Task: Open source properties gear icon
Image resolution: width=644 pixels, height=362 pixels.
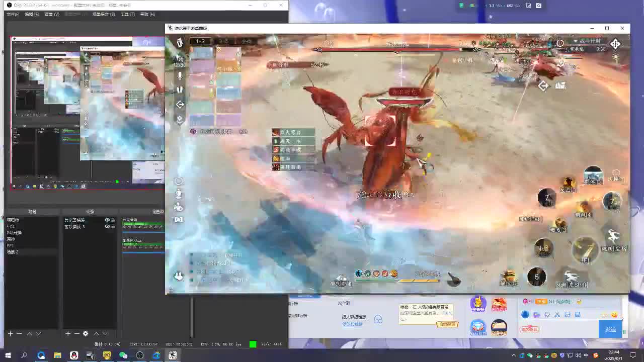Action: click(86, 333)
